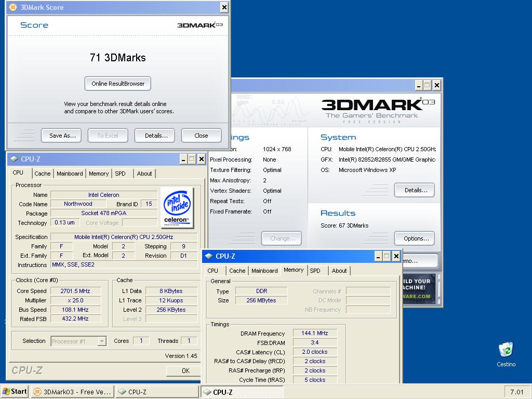Click the CAS# Latency value 2.0 clocks
Viewport: 532px width, 399px height.
click(315, 352)
